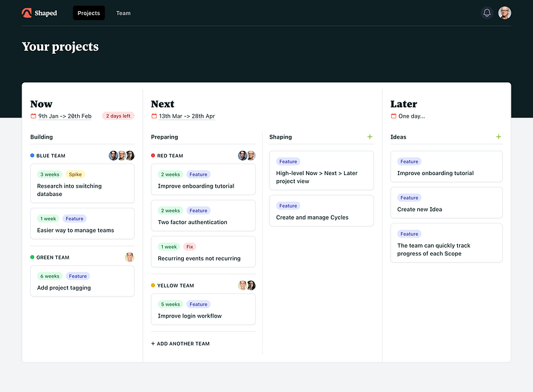Add a card with Shaping plus icon
This screenshot has height=392, width=533.
click(x=370, y=137)
